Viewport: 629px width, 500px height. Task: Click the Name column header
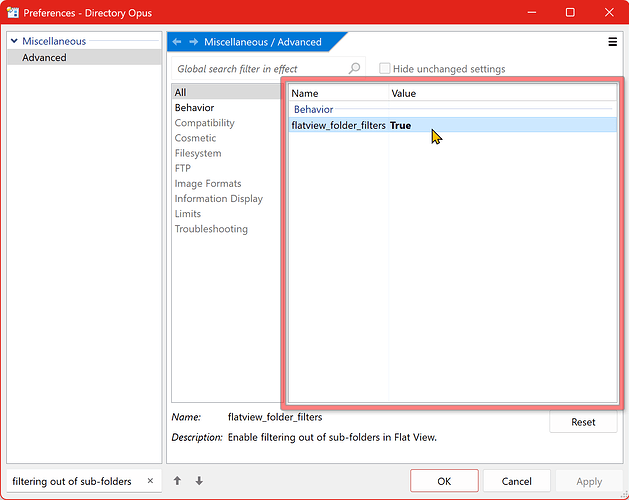pyautogui.click(x=339, y=93)
